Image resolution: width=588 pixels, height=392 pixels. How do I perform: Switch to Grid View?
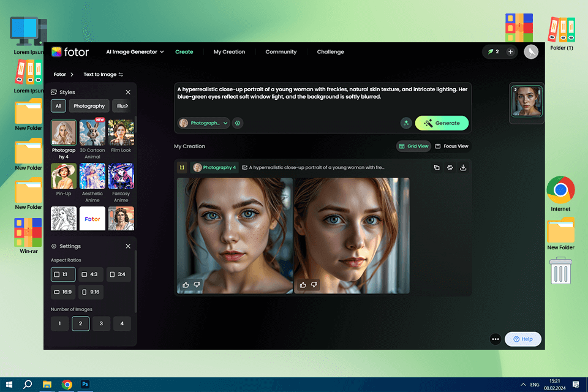(x=413, y=146)
